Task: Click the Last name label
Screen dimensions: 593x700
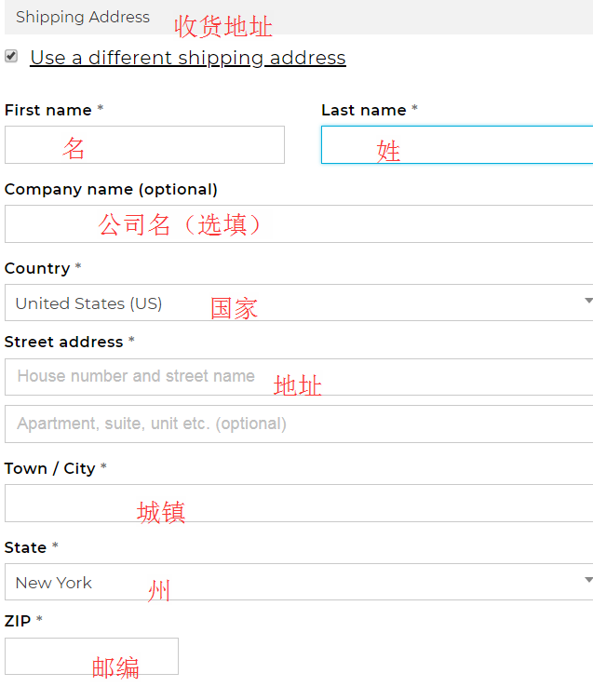Action: pyautogui.click(x=364, y=110)
